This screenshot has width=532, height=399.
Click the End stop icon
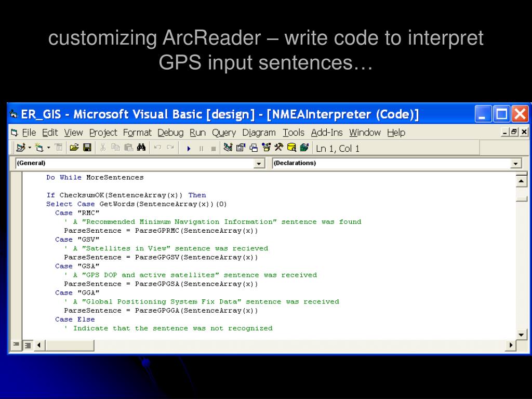[214, 149]
